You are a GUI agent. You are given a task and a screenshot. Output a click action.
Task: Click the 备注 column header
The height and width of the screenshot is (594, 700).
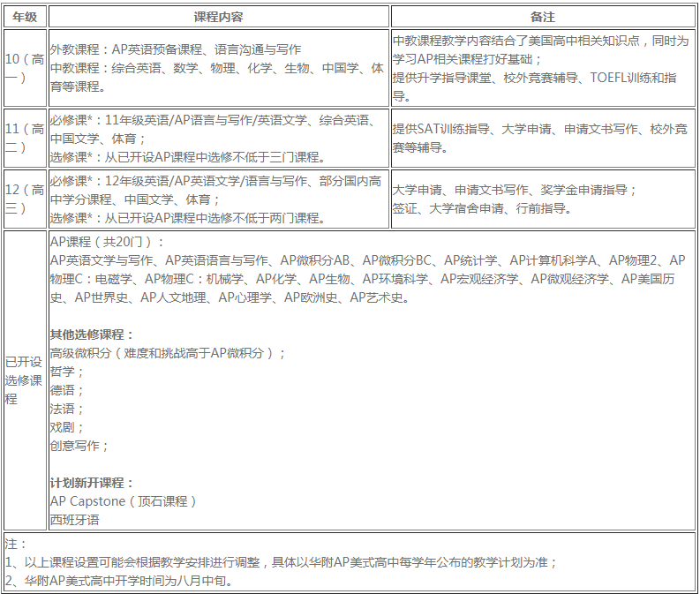[x=543, y=17]
